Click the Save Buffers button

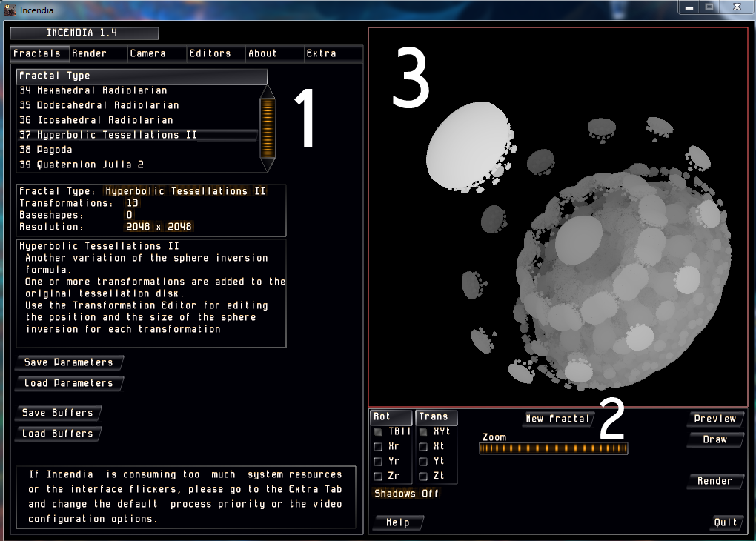58,414
